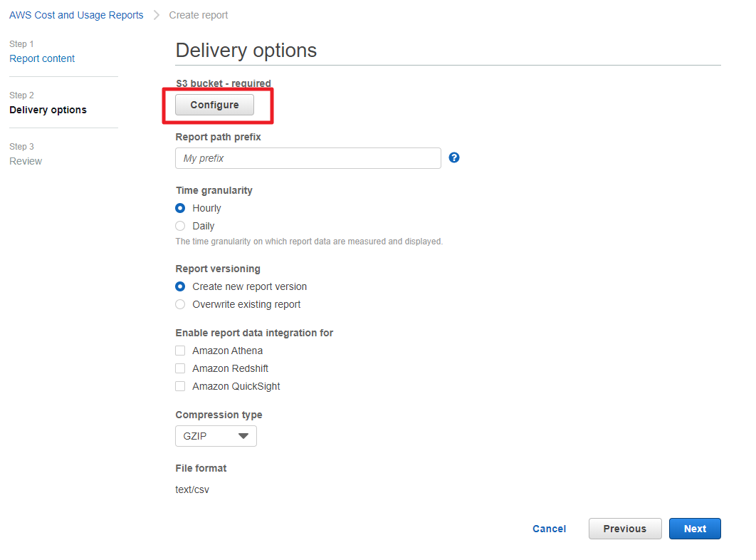Image resolution: width=756 pixels, height=560 pixels.
Task: Go to Report content step
Action: pyautogui.click(x=42, y=58)
